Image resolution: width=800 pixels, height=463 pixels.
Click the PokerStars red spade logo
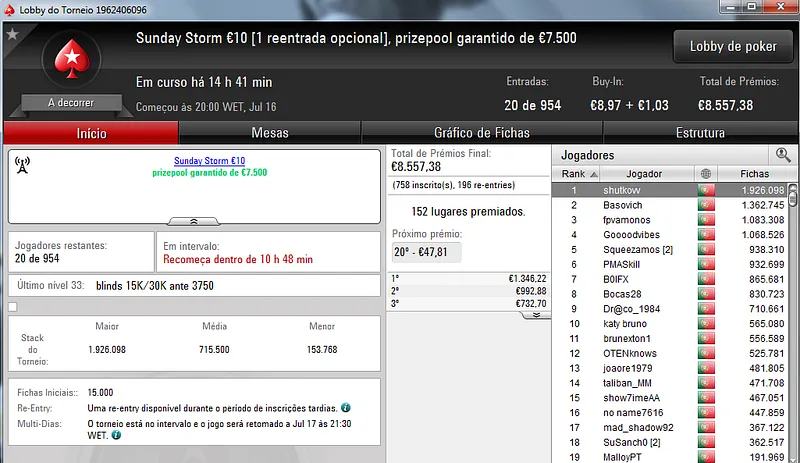click(x=71, y=62)
